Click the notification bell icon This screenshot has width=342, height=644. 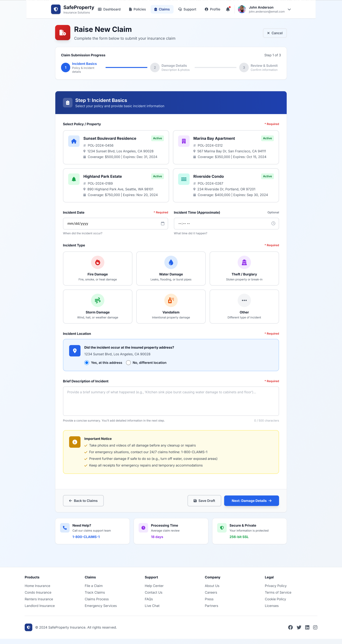228,9
